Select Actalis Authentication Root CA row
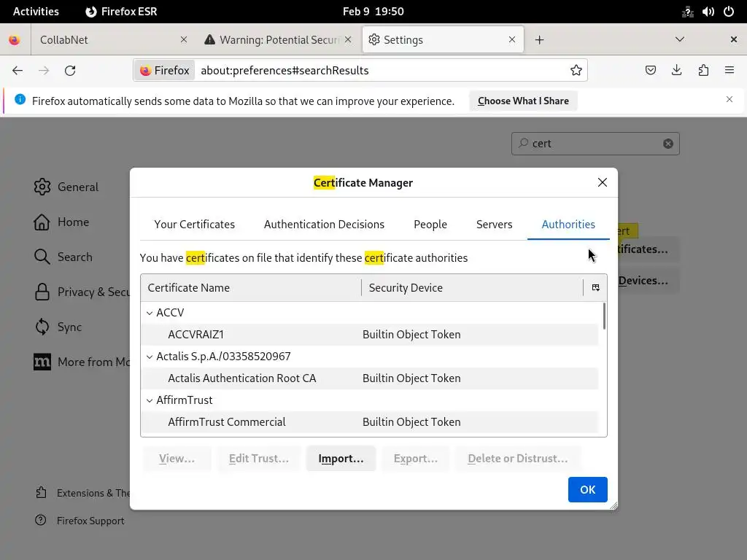This screenshot has height=560, width=747. (370, 378)
